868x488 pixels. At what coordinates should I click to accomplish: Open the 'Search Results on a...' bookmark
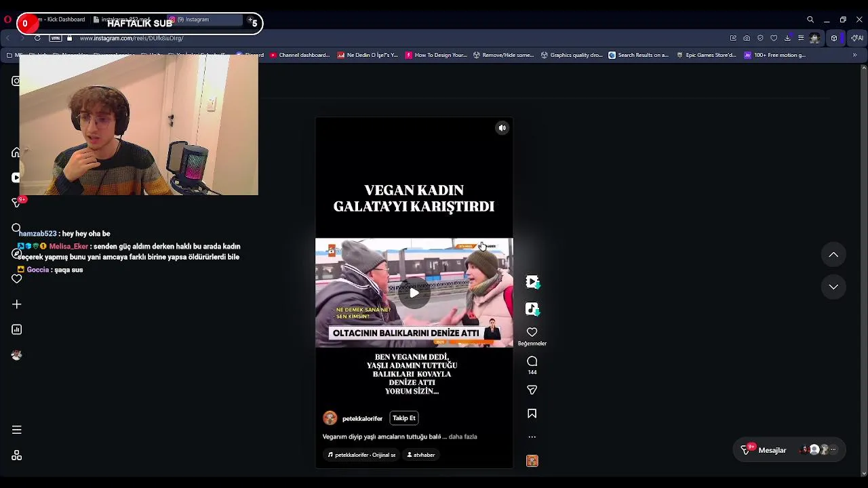[638, 55]
